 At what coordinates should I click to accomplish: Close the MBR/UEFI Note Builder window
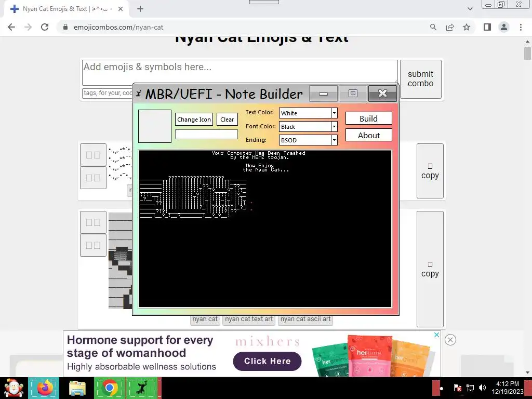pyautogui.click(x=382, y=94)
